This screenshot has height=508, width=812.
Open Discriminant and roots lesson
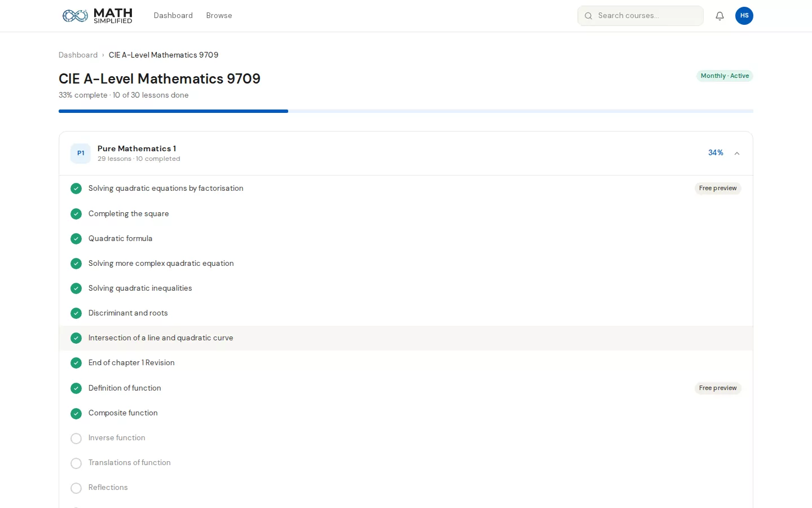point(128,313)
